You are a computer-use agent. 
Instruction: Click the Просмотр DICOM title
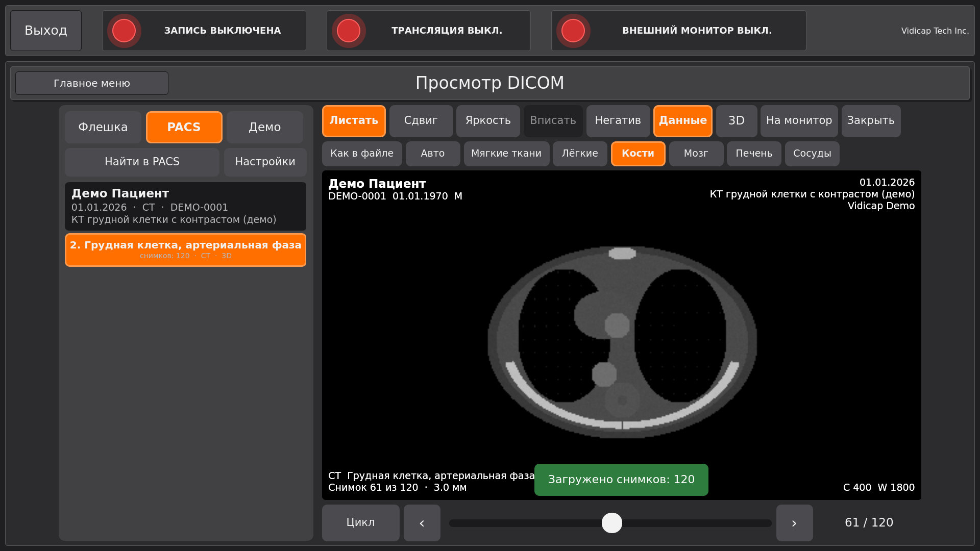pos(490,83)
